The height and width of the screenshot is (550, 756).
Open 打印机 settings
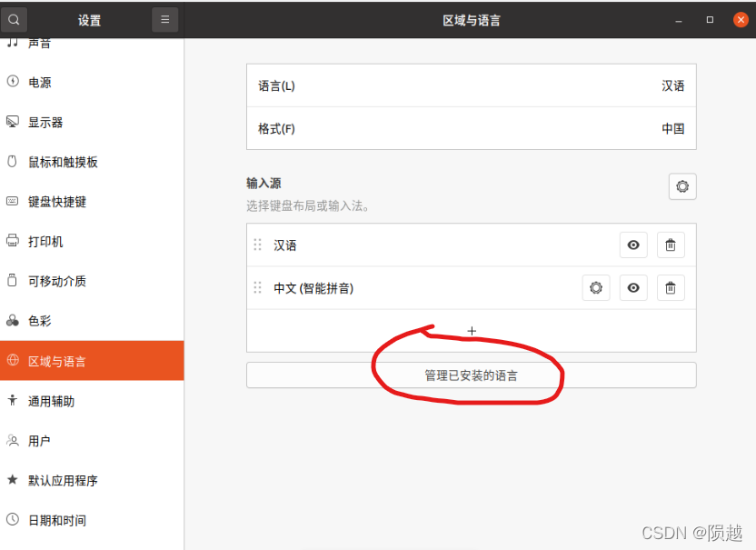click(x=92, y=241)
